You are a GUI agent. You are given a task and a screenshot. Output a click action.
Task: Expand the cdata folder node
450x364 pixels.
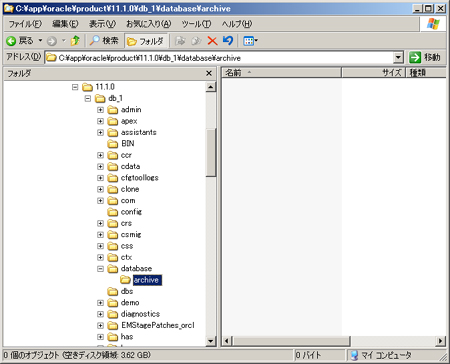coord(100,166)
